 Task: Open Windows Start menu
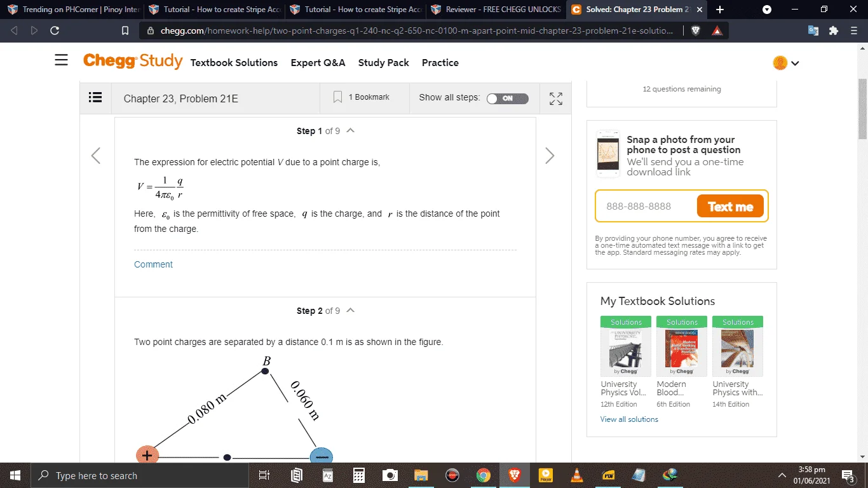[15, 475]
